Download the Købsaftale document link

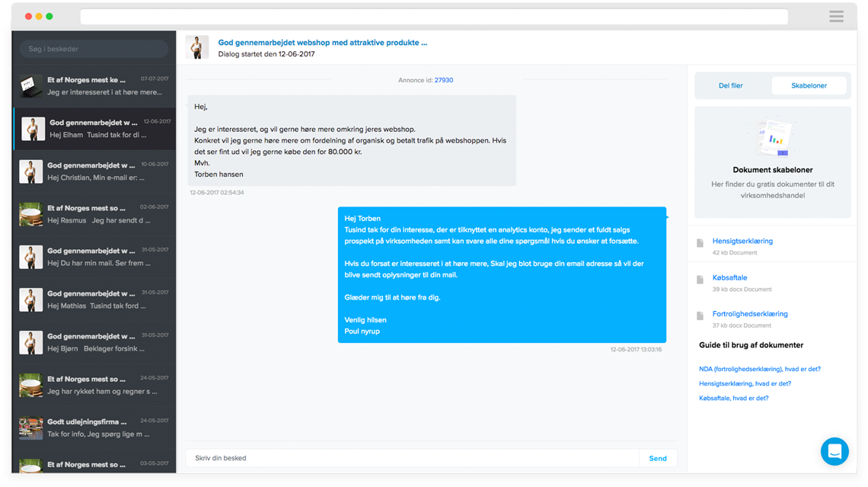[x=729, y=277]
